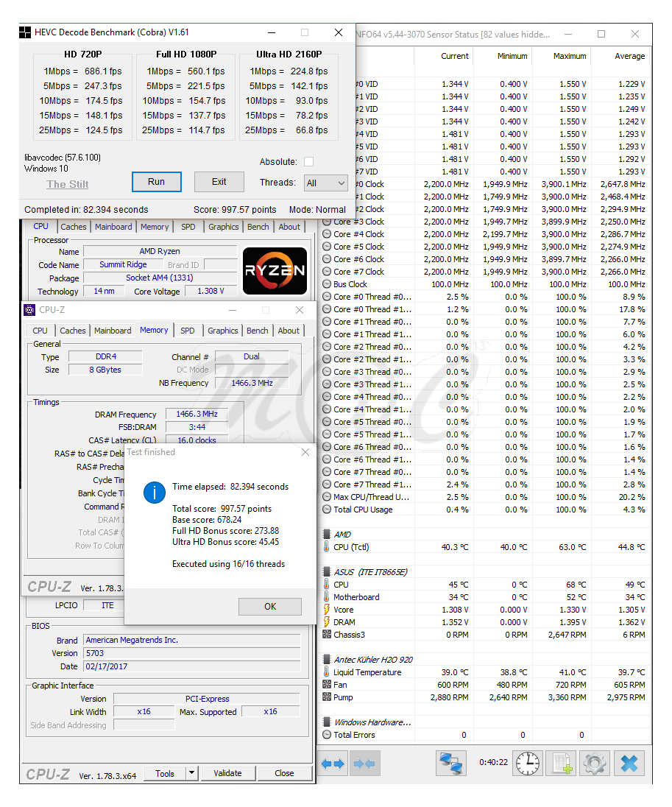Switch to the SPD tab in front CPU-Z window

click(x=188, y=331)
